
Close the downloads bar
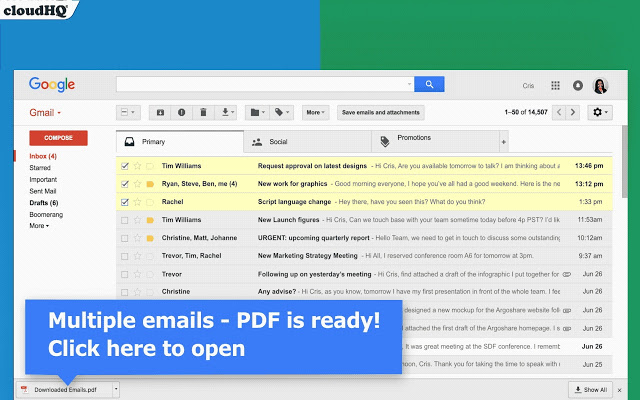620,390
